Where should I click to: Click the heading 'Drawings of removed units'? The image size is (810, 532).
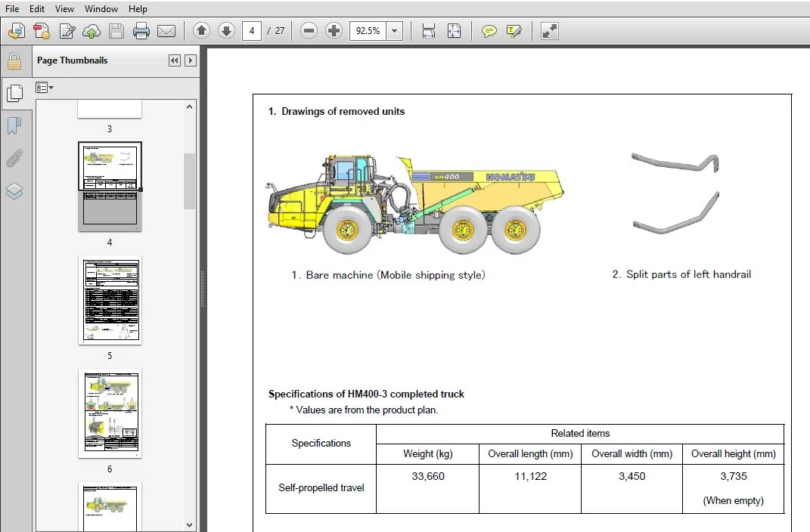pyautogui.click(x=343, y=111)
